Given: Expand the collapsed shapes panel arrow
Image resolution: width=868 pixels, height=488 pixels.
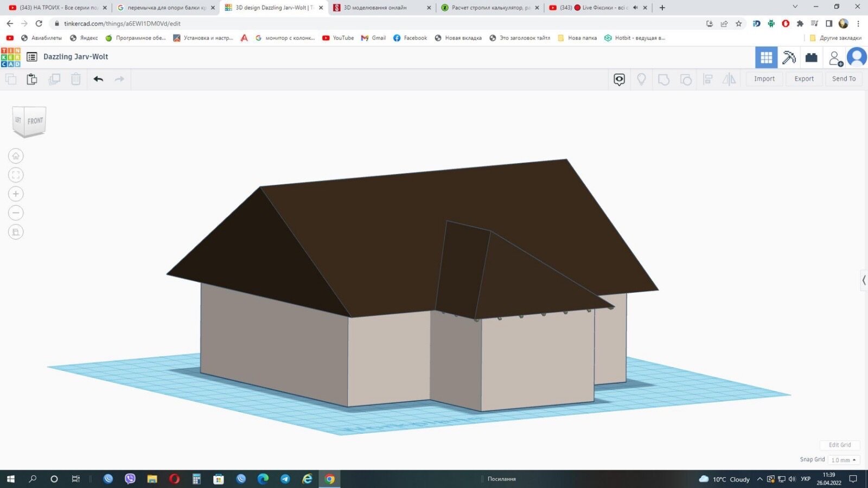Looking at the screenshot, I should point(864,280).
